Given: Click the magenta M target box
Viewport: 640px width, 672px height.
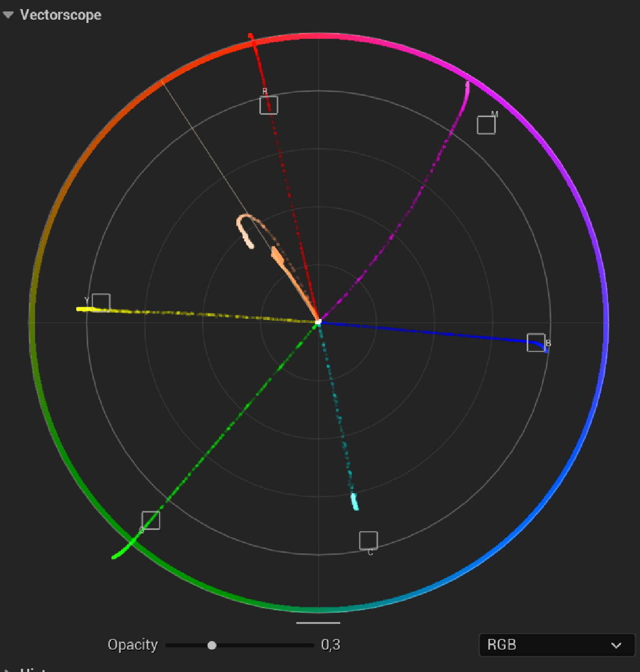Looking at the screenshot, I should click(486, 125).
